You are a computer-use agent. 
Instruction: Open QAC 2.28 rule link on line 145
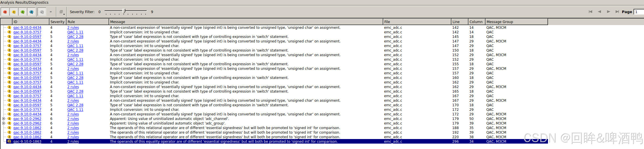(75, 37)
